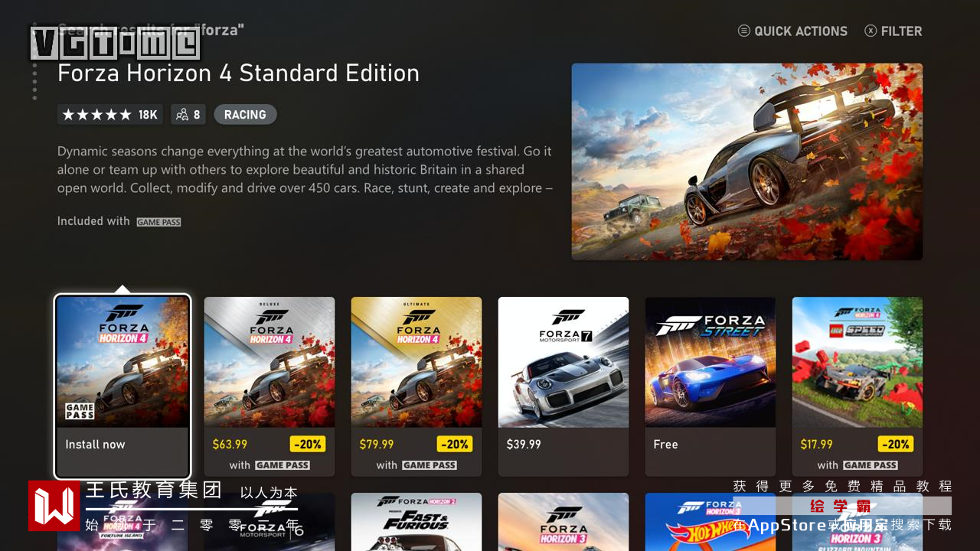Click -20% discount tag on LEGO Speed Champions
Screen dimensions: 980x551
[x=896, y=444]
